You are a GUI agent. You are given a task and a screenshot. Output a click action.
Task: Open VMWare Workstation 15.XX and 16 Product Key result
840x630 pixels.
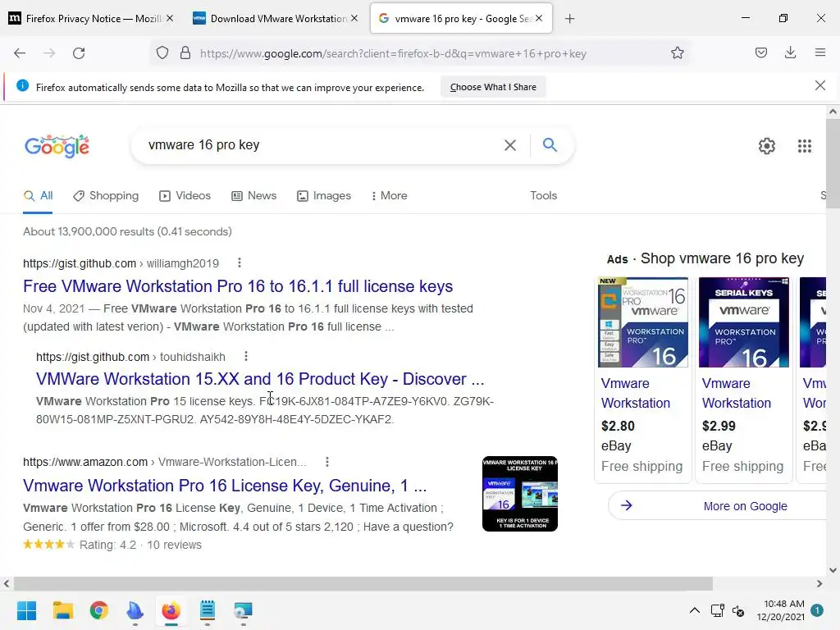click(x=260, y=379)
